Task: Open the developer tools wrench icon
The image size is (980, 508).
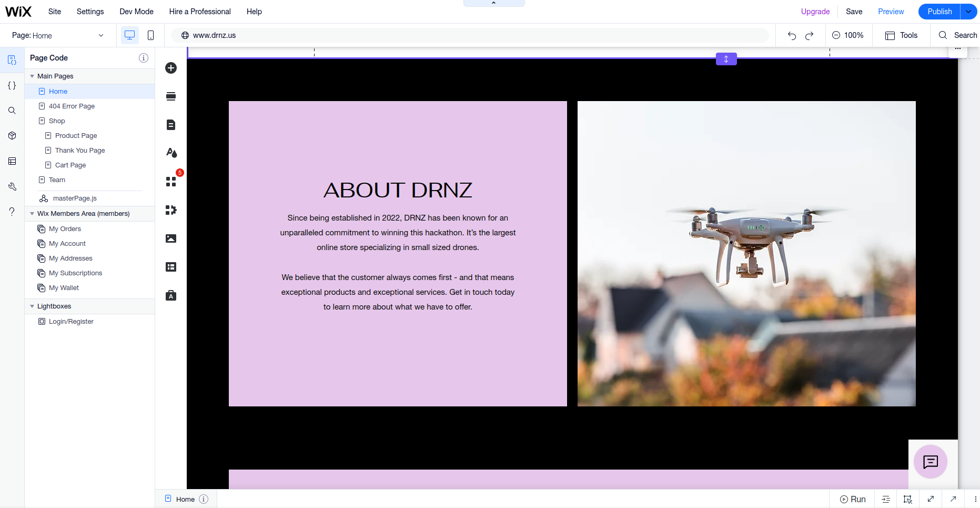Action: click(x=12, y=186)
